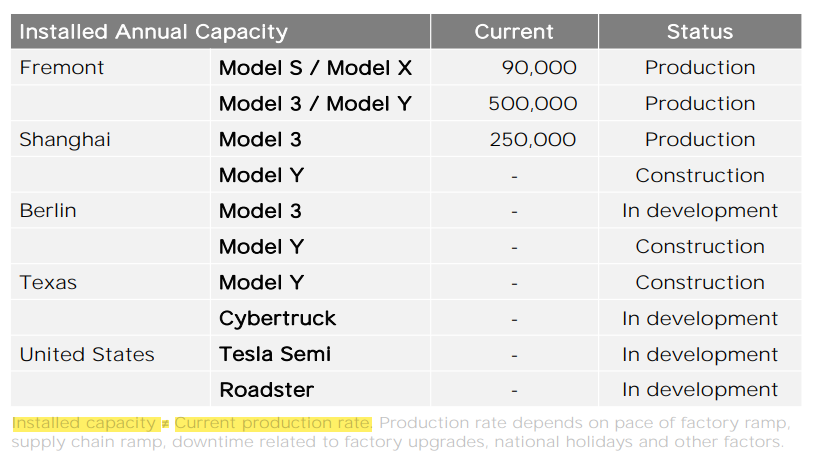Click the Model S / Model X cell
816x461 pixels.
315,68
